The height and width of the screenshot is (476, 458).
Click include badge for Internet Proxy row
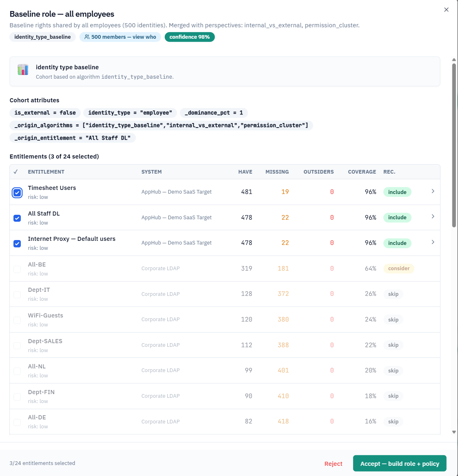pyautogui.click(x=397, y=243)
